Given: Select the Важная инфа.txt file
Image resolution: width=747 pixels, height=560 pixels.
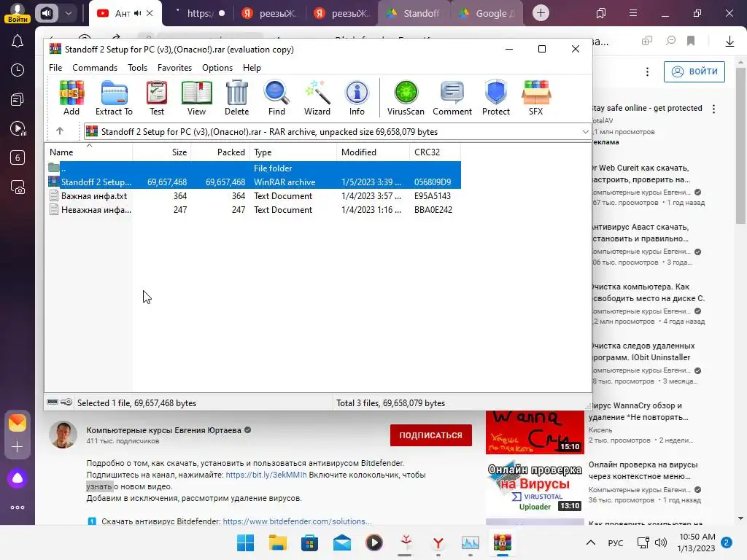Looking at the screenshot, I should (x=254, y=195).
